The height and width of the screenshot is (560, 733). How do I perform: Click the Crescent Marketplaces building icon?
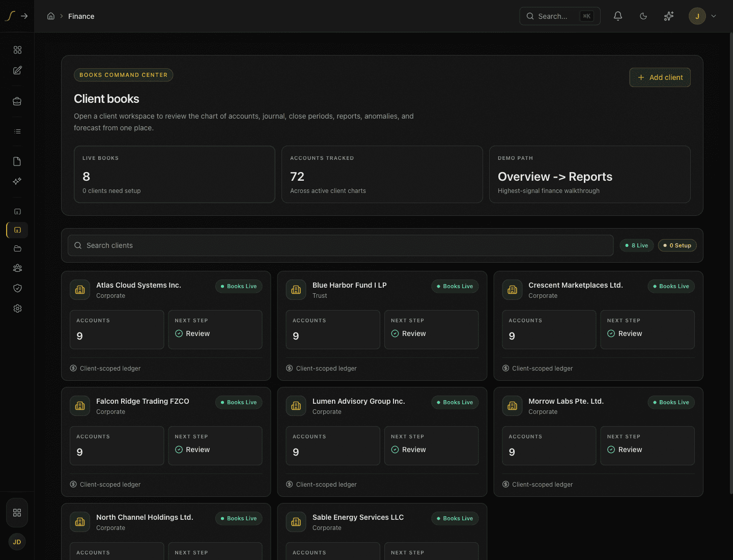point(513,290)
